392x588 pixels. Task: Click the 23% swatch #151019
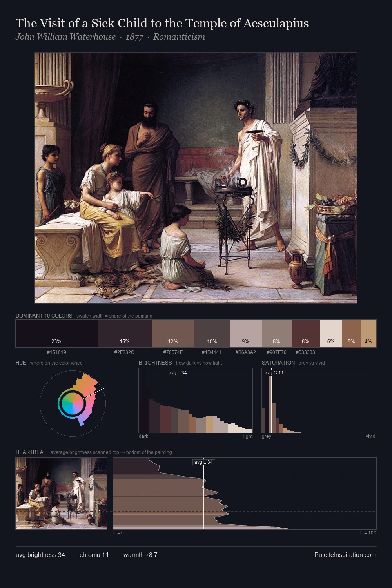click(x=56, y=334)
